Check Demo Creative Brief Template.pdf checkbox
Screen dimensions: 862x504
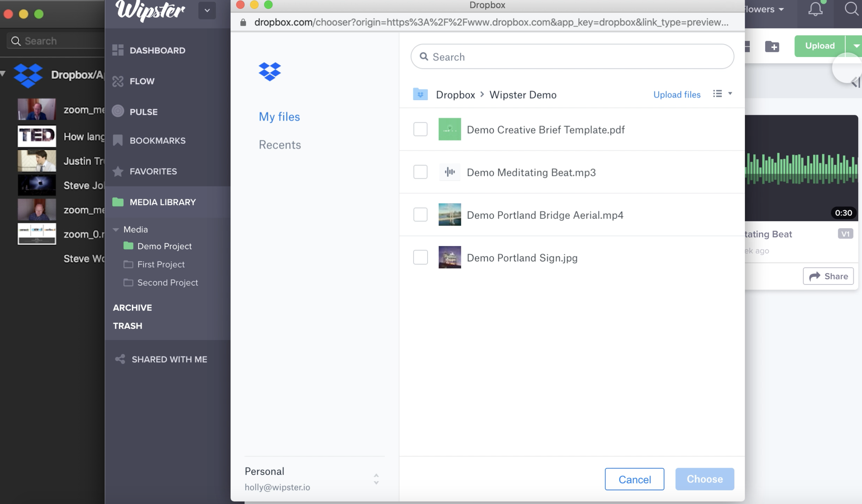point(420,129)
